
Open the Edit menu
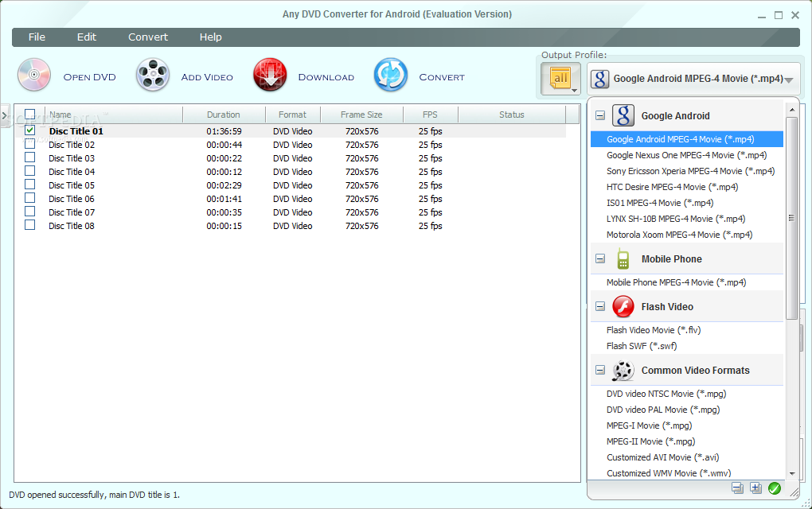point(87,37)
